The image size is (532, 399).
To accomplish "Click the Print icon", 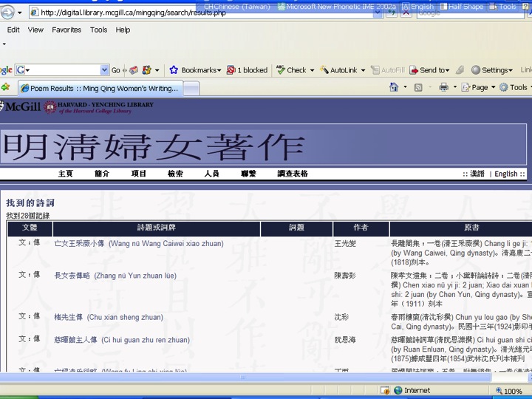I will tap(444, 87).
